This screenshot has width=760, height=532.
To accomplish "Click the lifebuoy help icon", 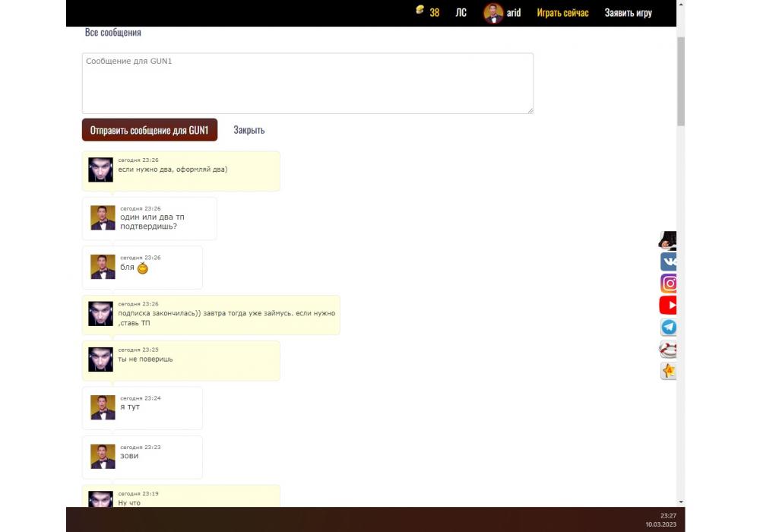I will [668, 349].
